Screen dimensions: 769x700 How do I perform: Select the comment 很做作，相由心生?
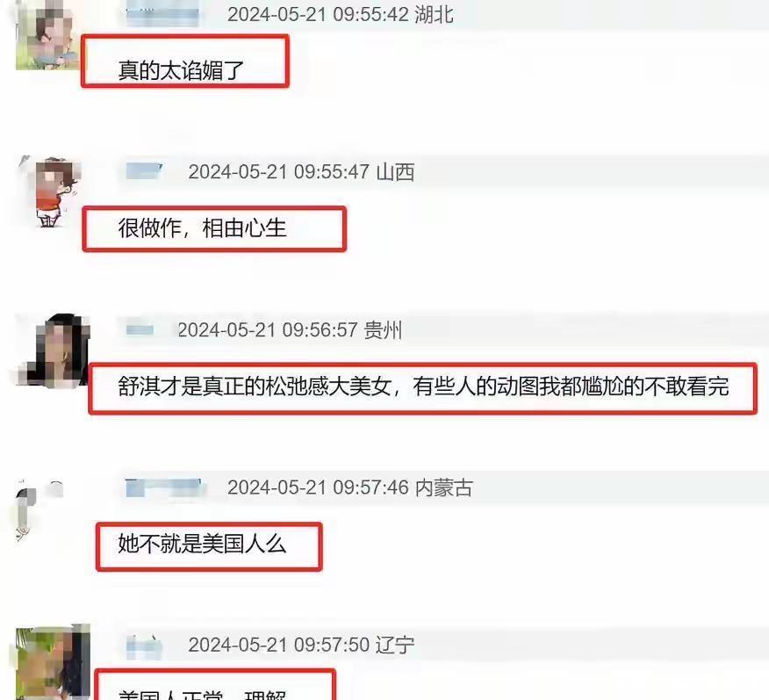(214, 229)
